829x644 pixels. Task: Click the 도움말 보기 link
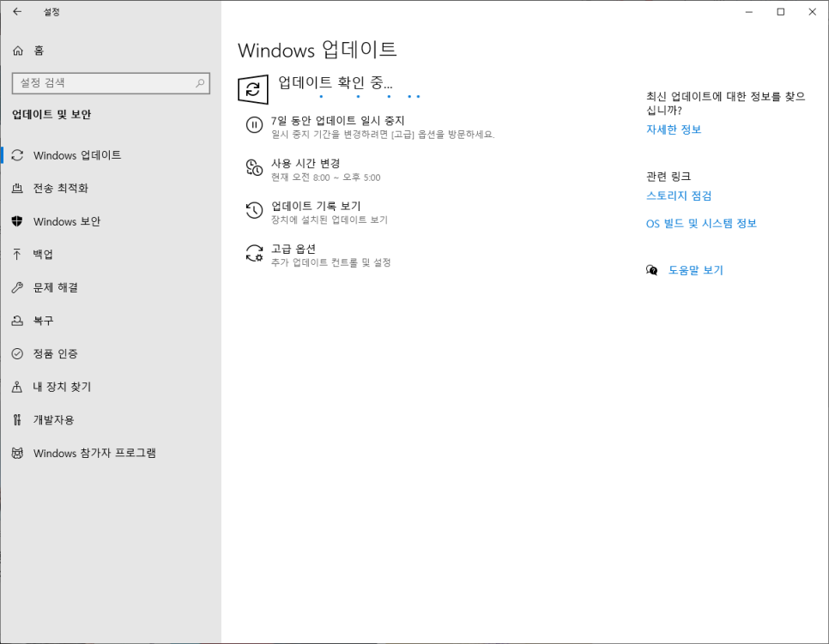coord(696,270)
